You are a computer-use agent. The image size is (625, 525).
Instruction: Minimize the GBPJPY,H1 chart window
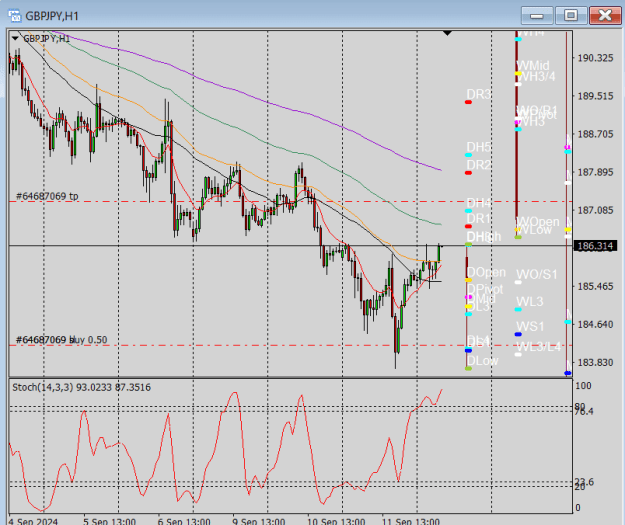click(x=537, y=16)
